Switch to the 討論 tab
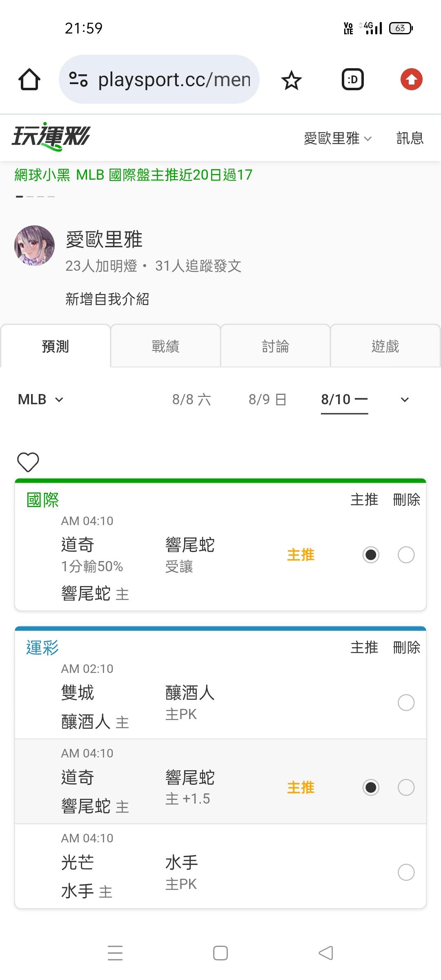The image size is (441, 980). tap(275, 346)
